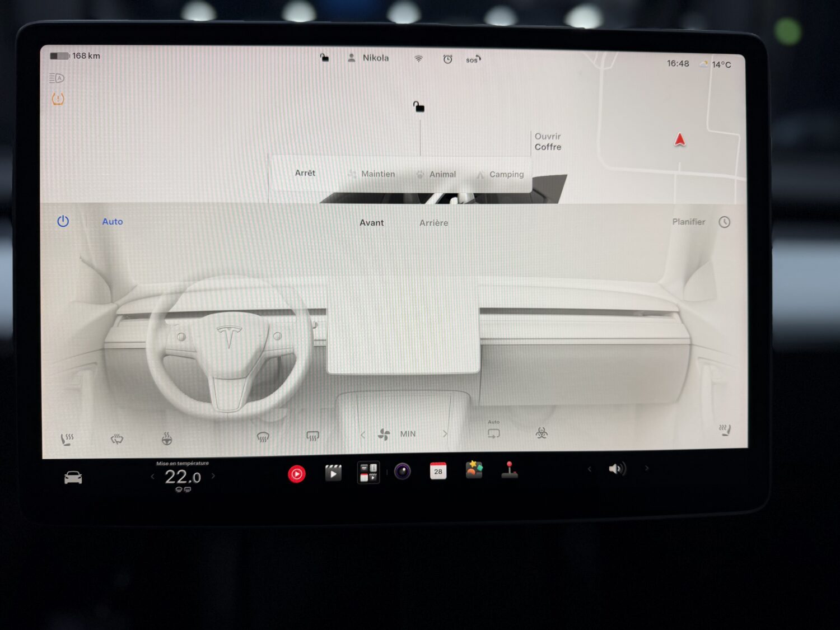
Task: Tap tire pressure warning indicator
Action: coord(58,99)
